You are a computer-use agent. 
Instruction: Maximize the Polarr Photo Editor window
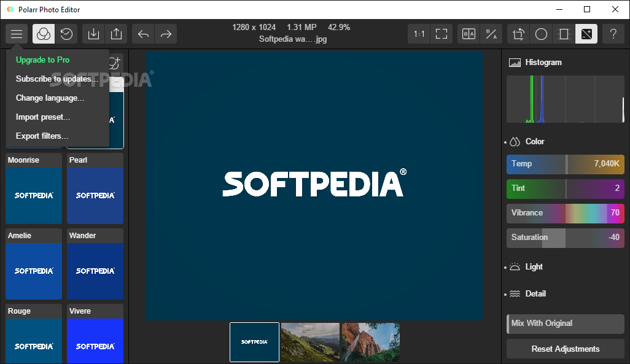point(587,9)
